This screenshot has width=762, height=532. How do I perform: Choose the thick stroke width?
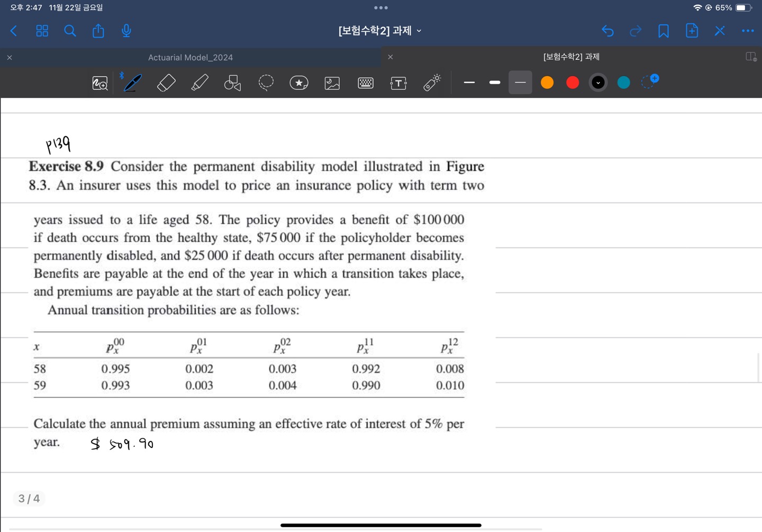pyautogui.click(x=495, y=82)
